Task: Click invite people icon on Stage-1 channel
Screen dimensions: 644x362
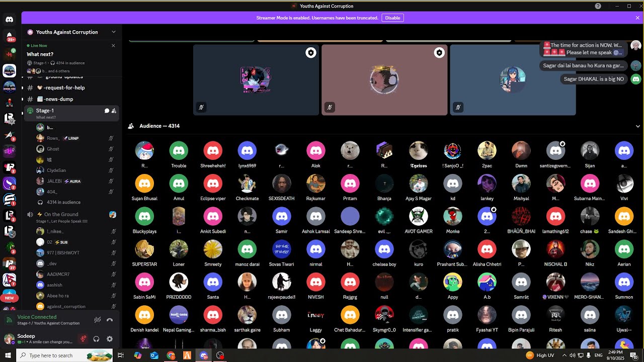Action: (x=114, y=111)
